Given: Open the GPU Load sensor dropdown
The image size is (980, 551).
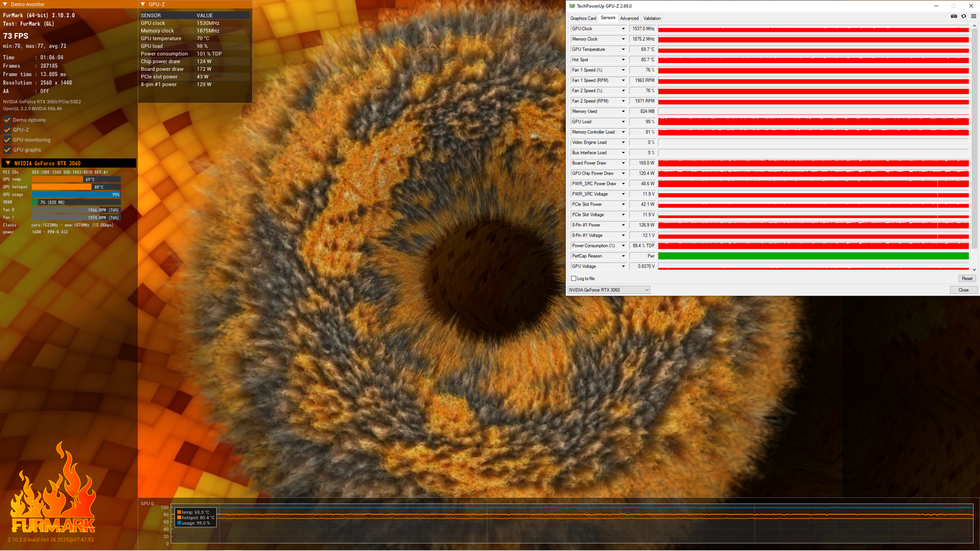Looking at the screenshot, I should coord(623,122).
